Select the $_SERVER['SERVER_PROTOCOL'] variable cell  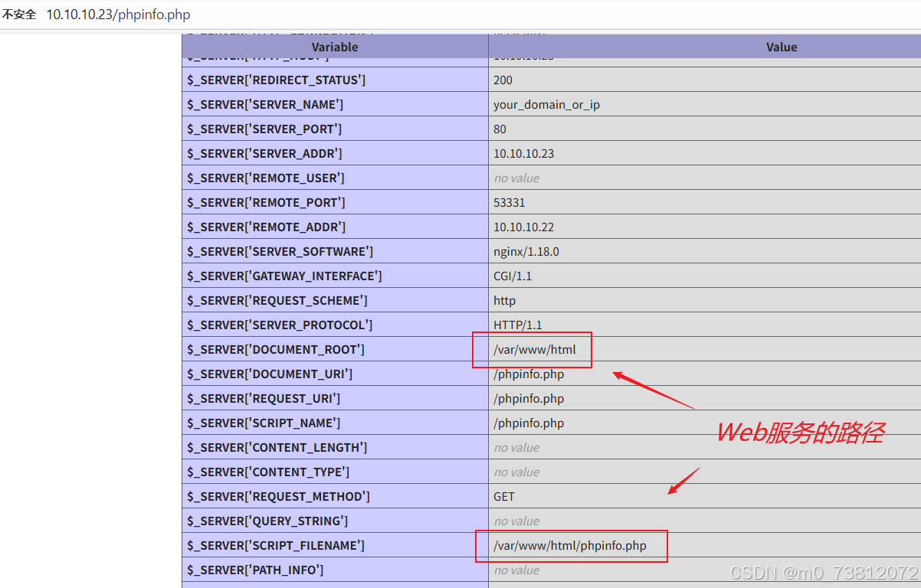[x=335, y=325]
